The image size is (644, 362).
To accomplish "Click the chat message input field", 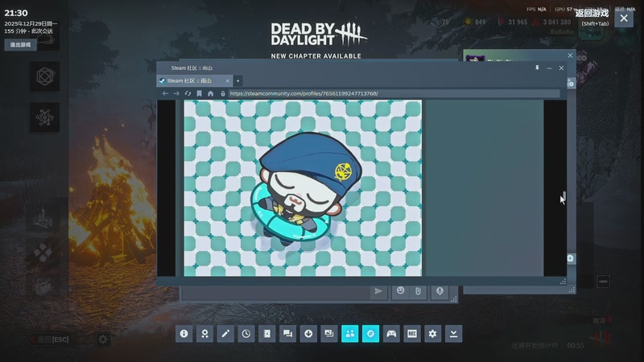I will [x=275, y=293].
